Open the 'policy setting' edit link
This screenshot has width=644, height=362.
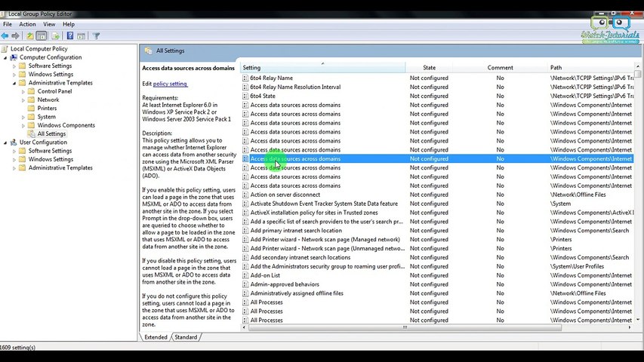click(170, 84)
